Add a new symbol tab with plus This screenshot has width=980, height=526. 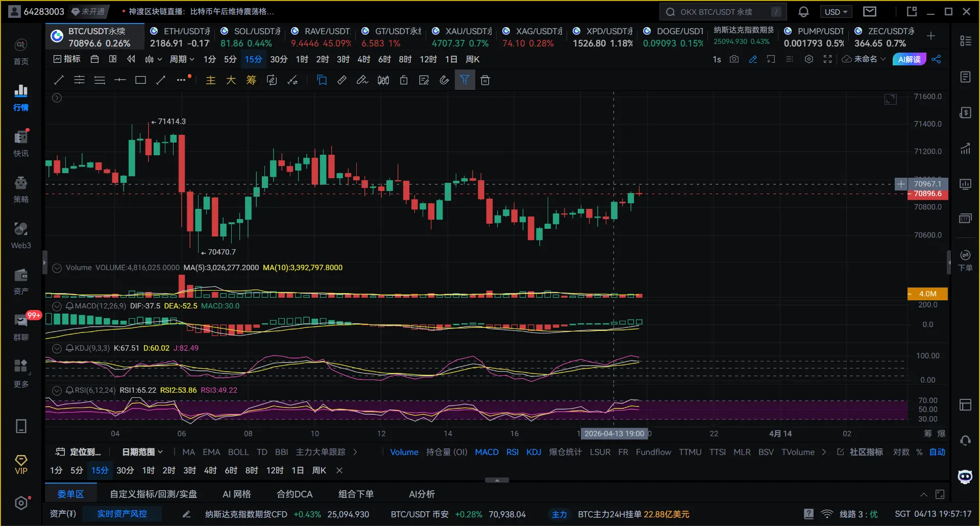[x=931, y=36]
